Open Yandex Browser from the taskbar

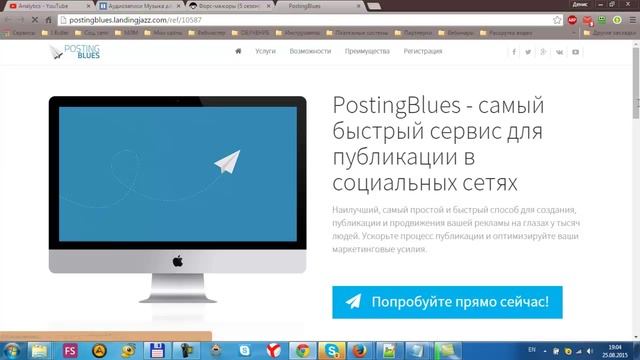point(273,351)
